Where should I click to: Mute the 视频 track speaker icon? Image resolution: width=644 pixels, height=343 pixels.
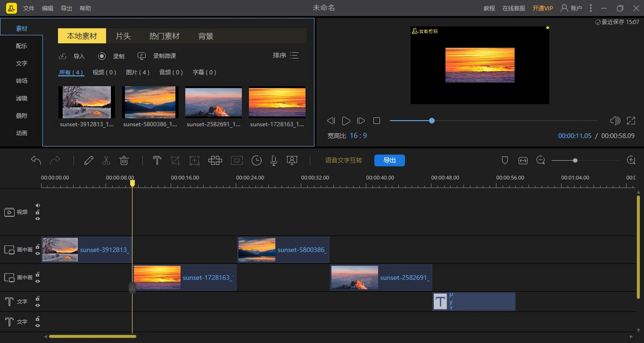38,205
